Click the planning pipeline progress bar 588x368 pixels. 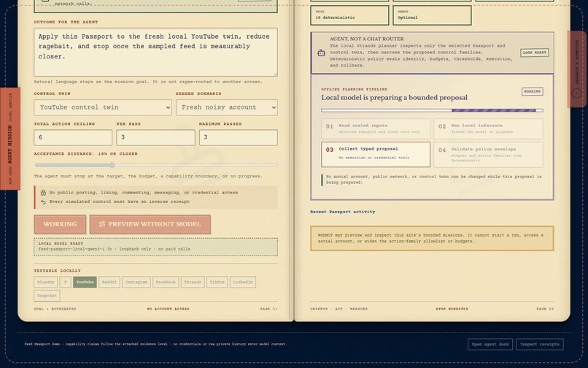point(432,110)
